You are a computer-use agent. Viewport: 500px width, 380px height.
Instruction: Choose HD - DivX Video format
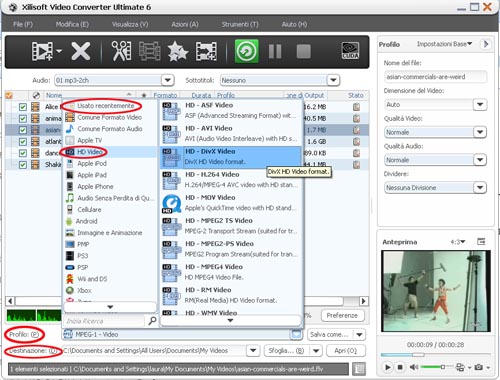[x=231, y=157]
